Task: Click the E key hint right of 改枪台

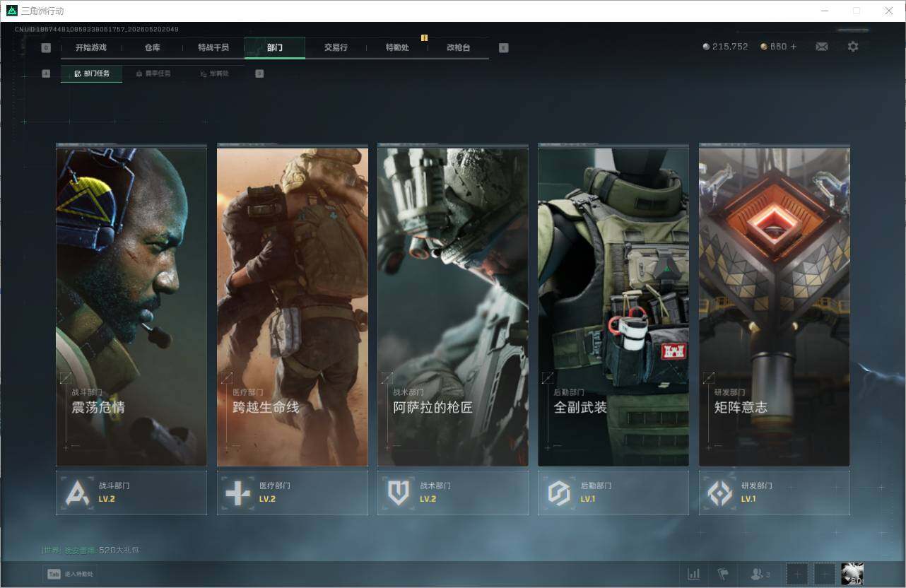Action: click(503, 48)
